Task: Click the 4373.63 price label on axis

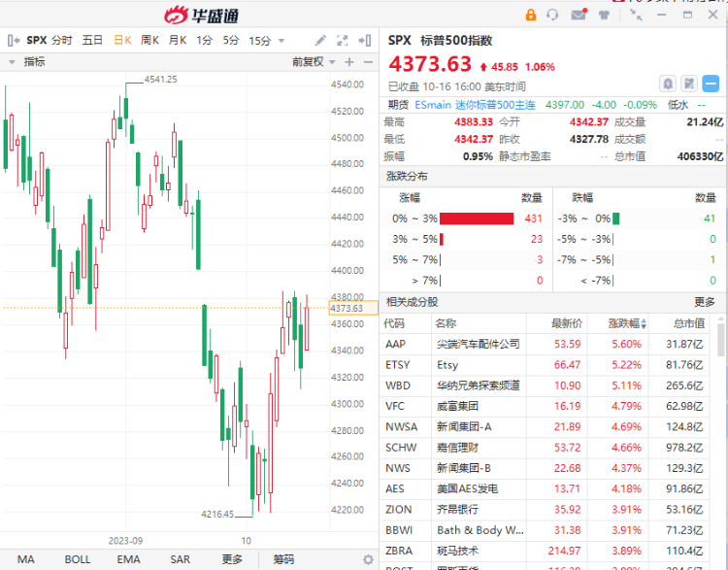Action: 353,309
